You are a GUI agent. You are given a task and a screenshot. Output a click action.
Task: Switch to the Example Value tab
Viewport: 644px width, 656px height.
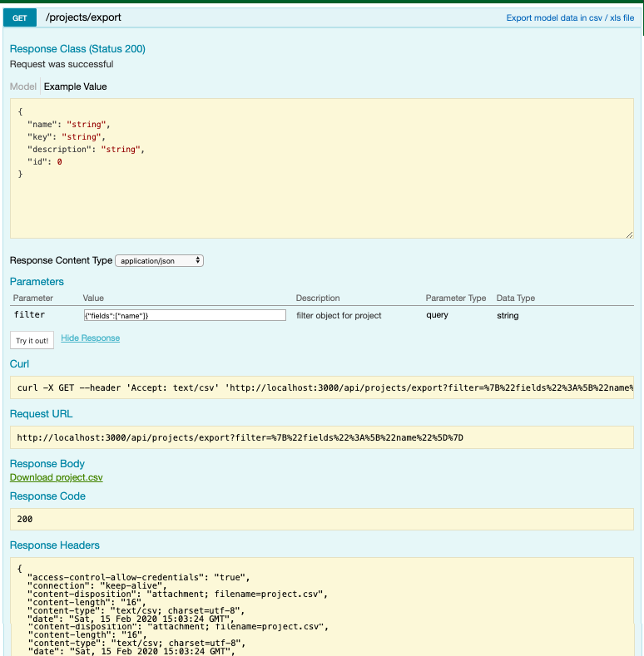(x=76, y=86)
